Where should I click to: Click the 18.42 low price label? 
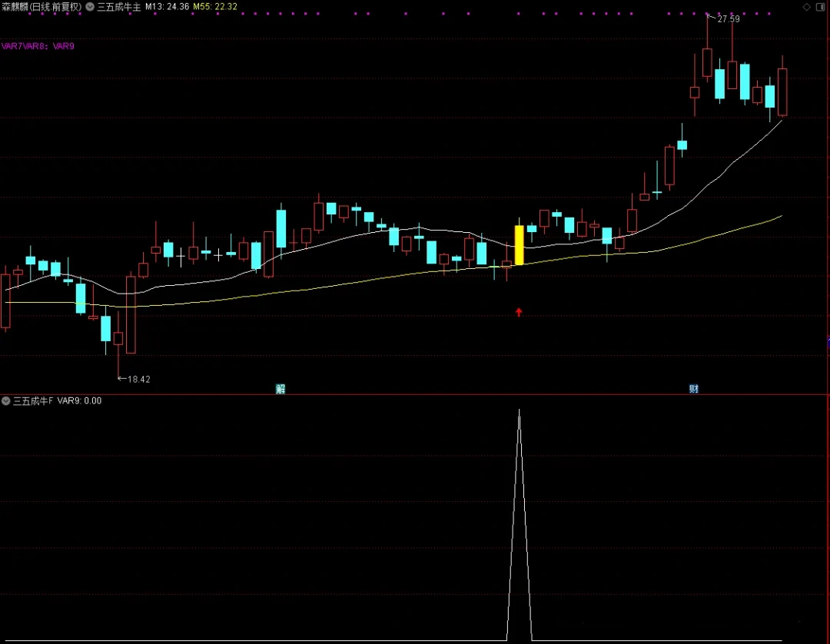coord(138,379)
